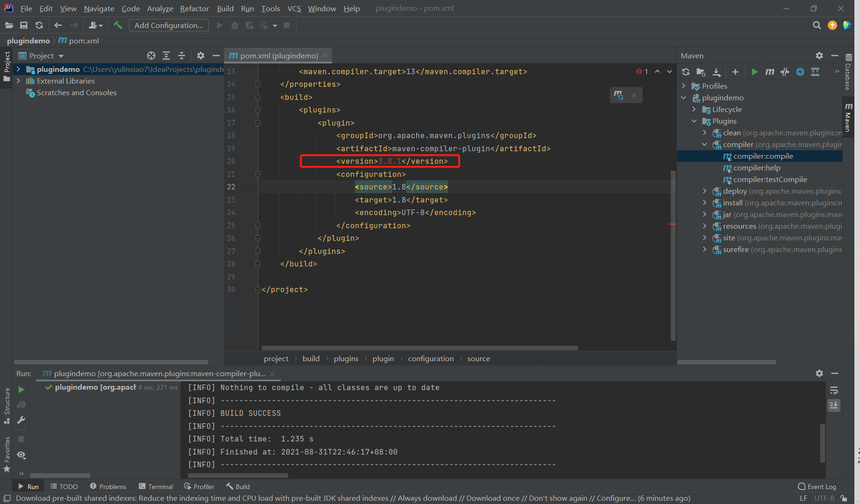Expand plugindemo node in Project tree
This screenshot has width=860, height=504.
click(x=18, y=69)
